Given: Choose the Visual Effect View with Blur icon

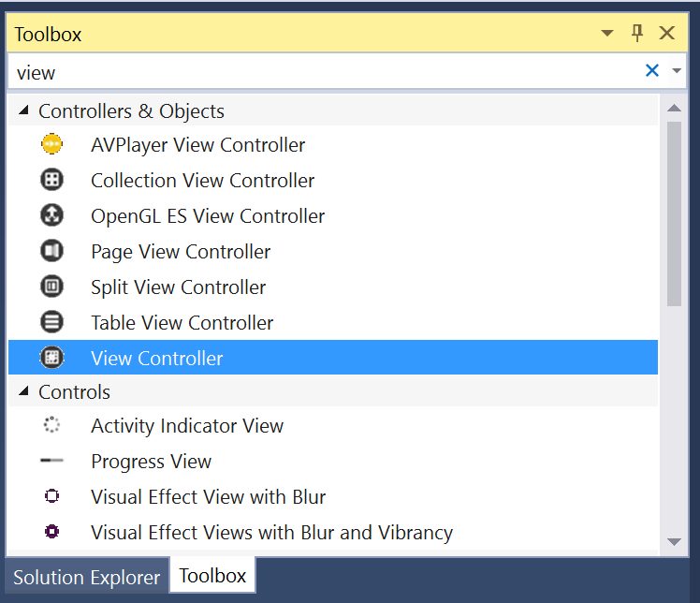Looking at the screenshot, I should [51, 496].
